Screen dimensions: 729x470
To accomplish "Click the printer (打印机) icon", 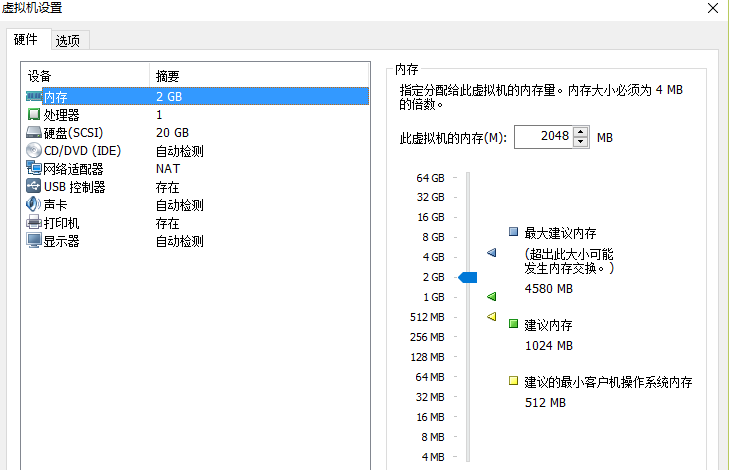I will coord(34,223).
